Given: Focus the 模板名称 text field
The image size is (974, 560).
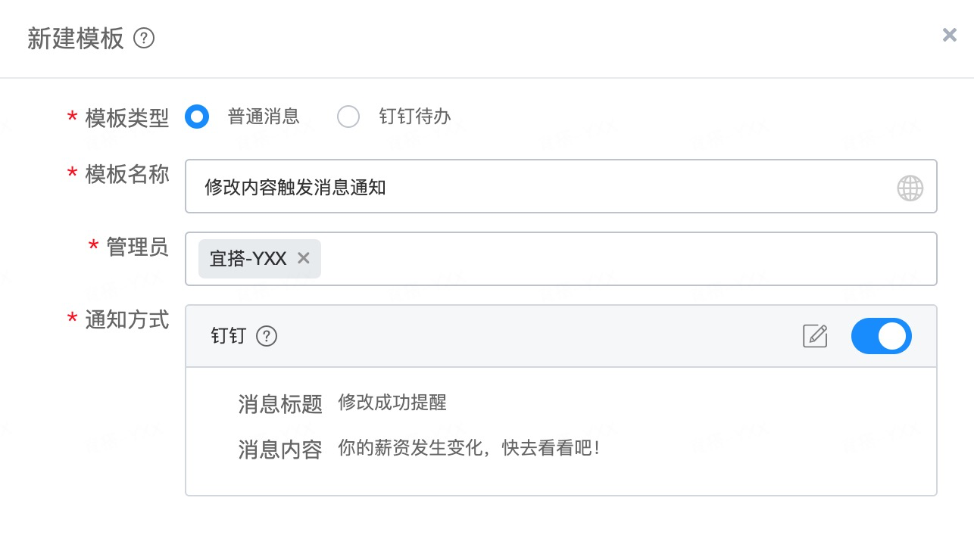Looking at the screenshot, I should [561, 186].
